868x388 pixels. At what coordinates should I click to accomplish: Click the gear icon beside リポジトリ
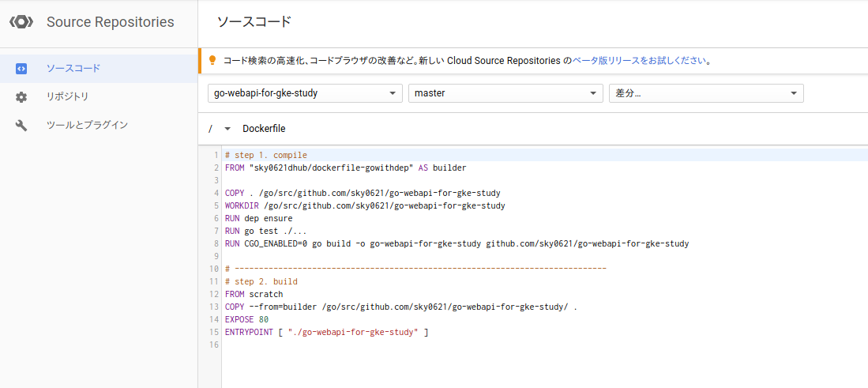tap(21, 97)
